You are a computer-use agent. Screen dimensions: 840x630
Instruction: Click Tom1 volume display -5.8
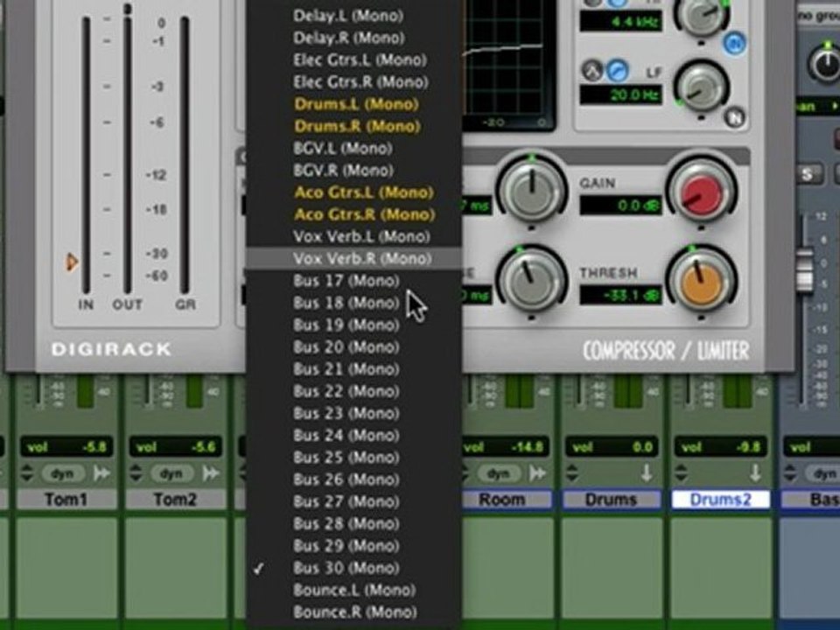click(x=66, y=447)
